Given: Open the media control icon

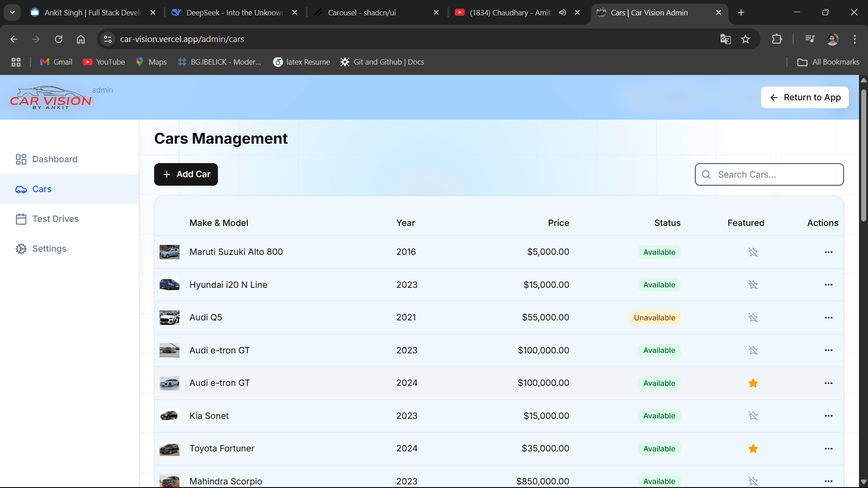Looking at the screenshot, I should pos(810,39).
